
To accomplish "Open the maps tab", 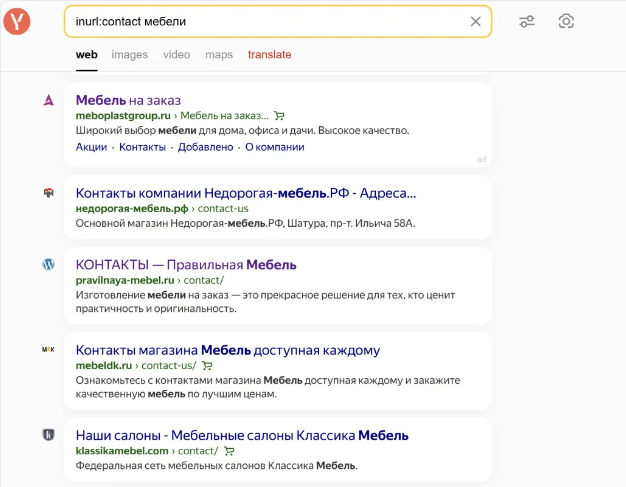I will tap(219, 55).
